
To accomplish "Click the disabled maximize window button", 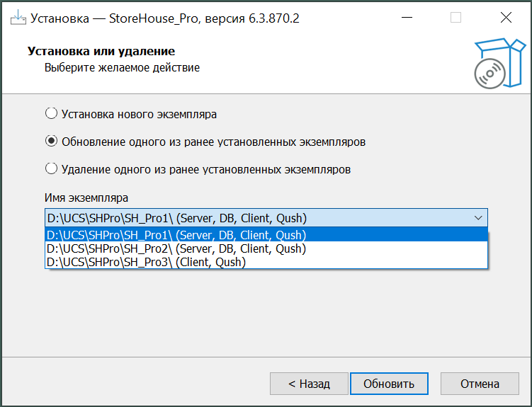I will (x=455, y=18).
